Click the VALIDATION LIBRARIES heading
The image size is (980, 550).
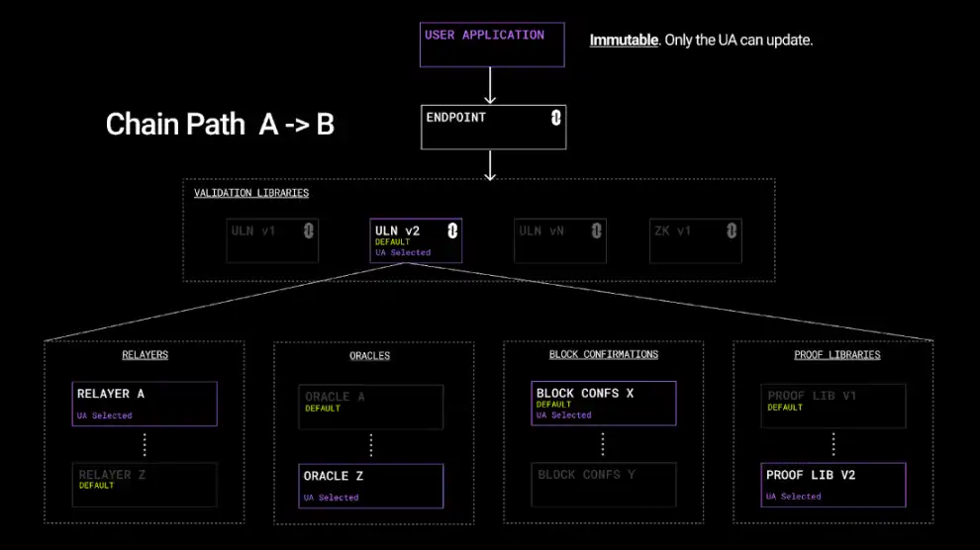point(251,193)
